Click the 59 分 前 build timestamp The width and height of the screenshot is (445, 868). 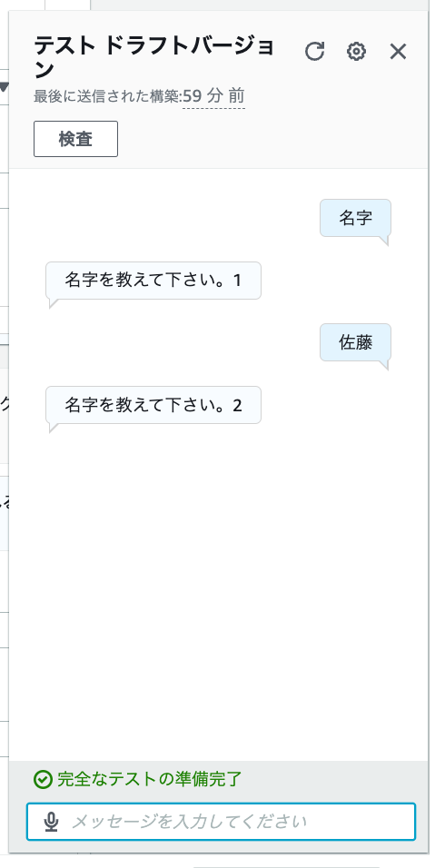tap(213, 96)
